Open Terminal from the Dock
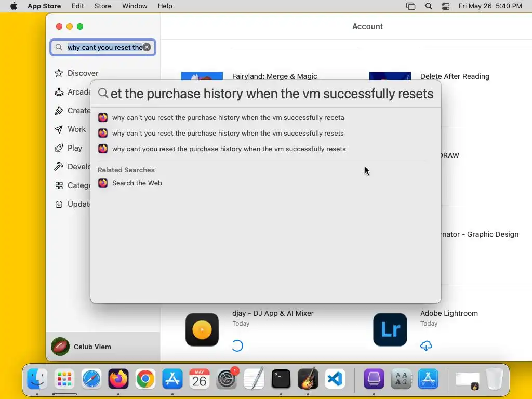 [281, 379]
